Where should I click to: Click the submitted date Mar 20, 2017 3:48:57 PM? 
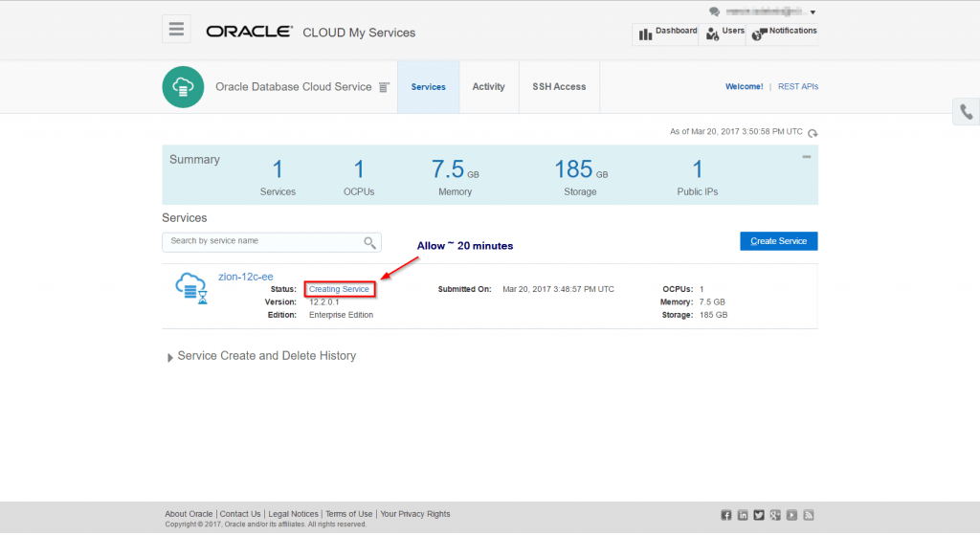pyautogui.click(x=558, y=289)
